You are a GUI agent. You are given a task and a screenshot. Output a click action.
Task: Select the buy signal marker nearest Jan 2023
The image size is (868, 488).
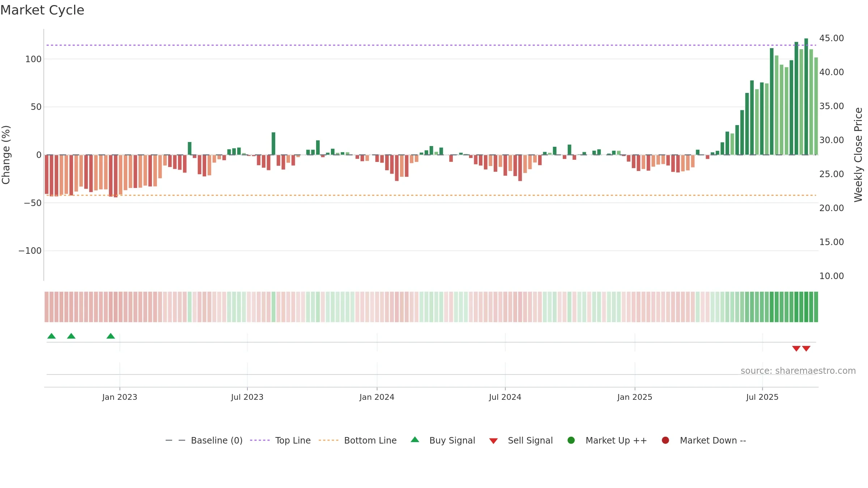click(x=111, y=336)
